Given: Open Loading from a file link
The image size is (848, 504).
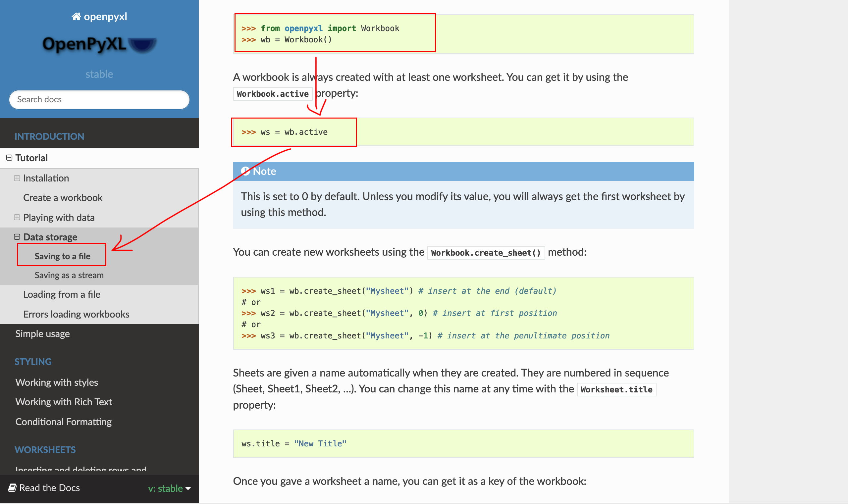Looking at the screenshot, I should (x=62, y=294).
